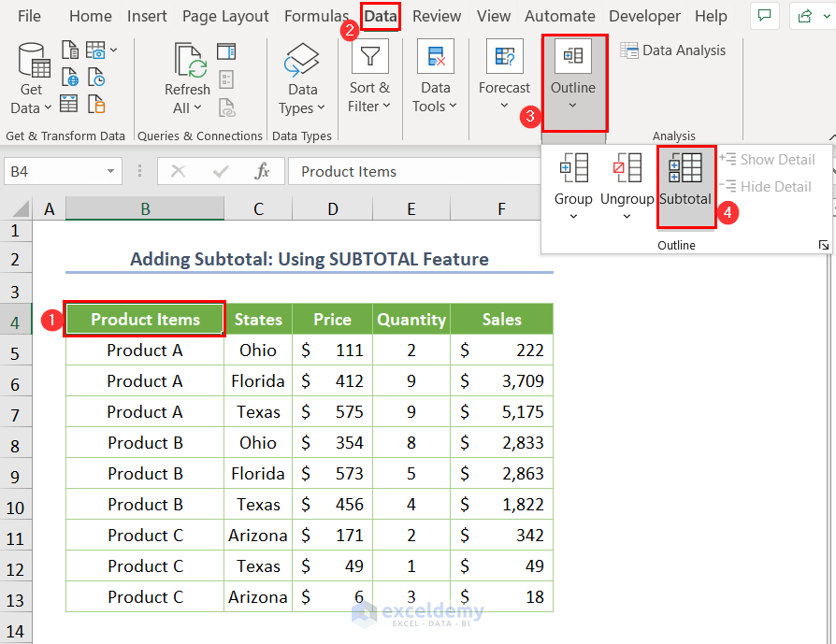Open the Comments speech bubble icon

pyautogui.click(x=765, y=16)
